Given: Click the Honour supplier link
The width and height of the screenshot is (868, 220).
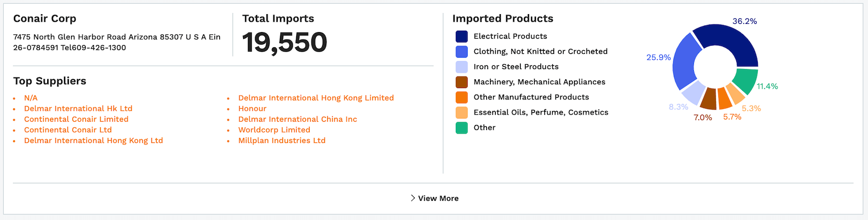Looking at the screenshot, I should pos(252,109).
